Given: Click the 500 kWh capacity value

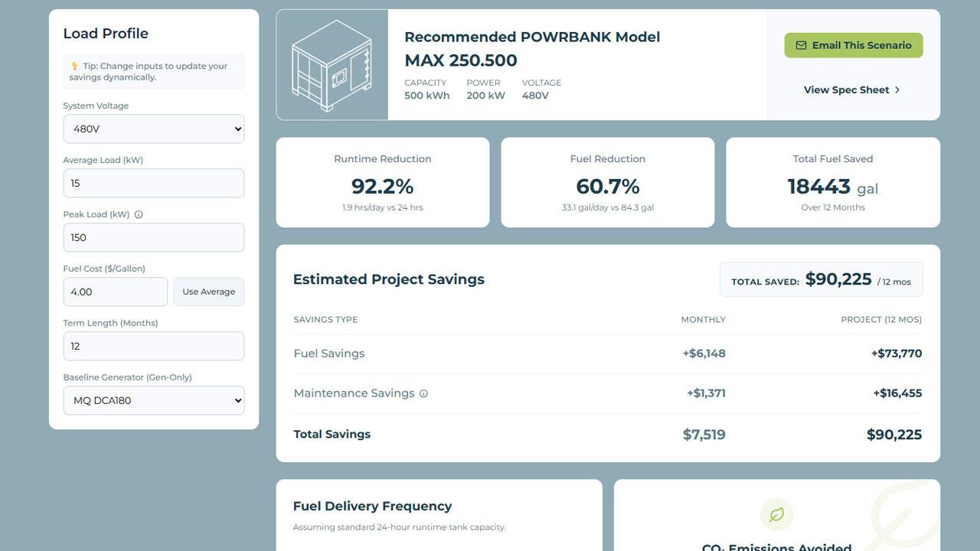Looking at the screenshot, I should [427, 96].
